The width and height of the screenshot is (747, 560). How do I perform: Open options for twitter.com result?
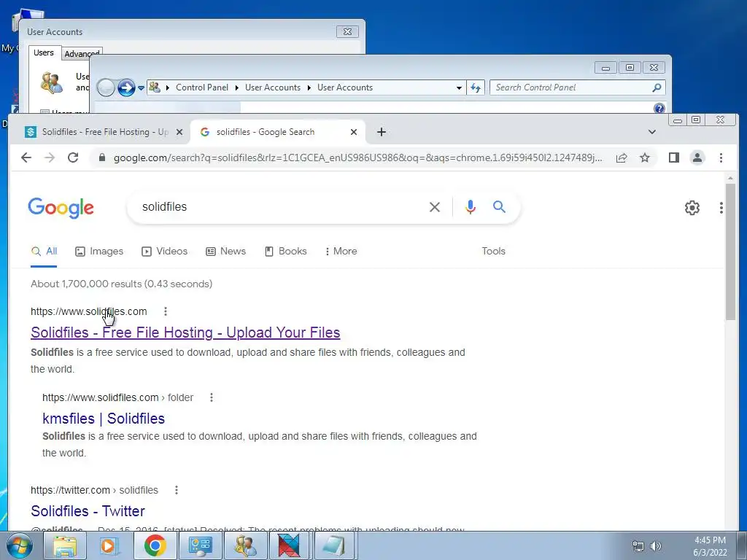tap(177, 490)
